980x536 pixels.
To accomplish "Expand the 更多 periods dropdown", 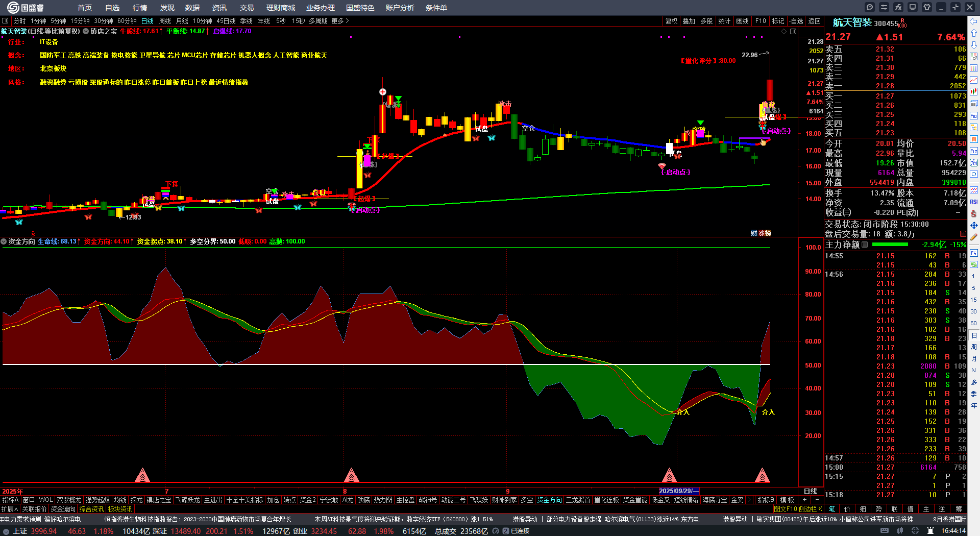I will point(340,21).
